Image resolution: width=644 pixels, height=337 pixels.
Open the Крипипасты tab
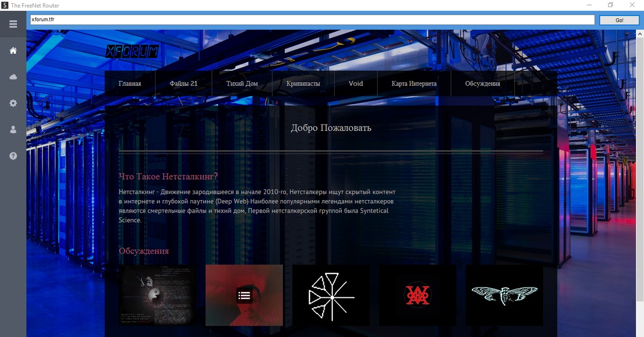[303, 84]
